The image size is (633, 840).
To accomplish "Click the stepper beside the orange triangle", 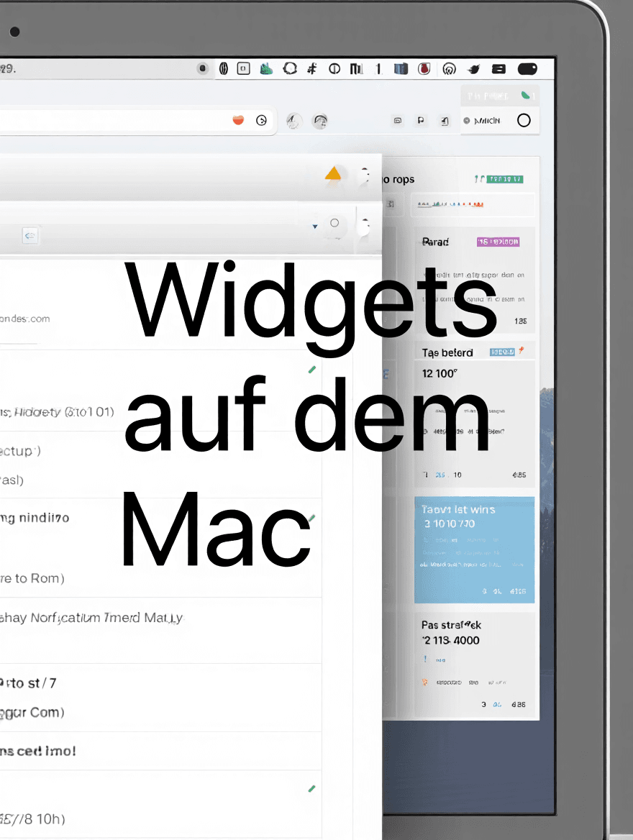I will click(365, 175).
